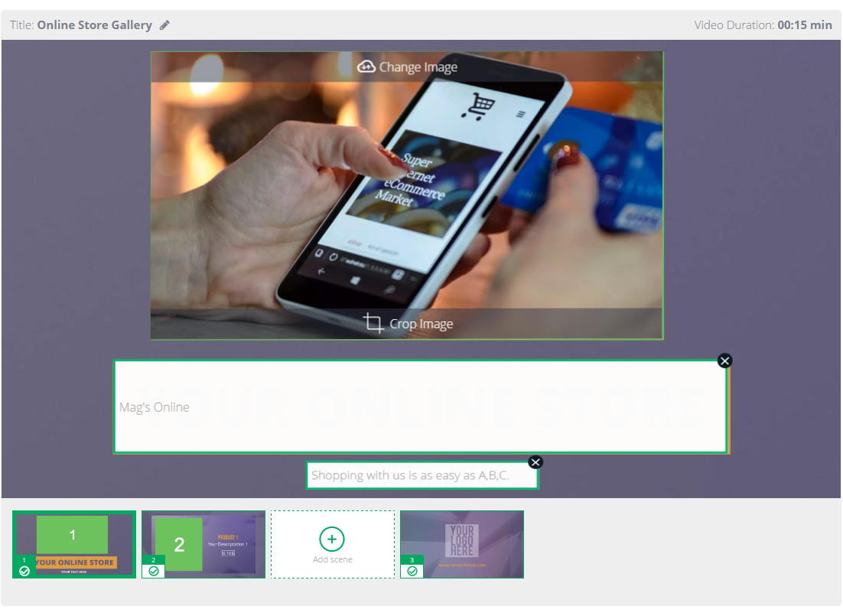Click scene 1 checkmark badge
The image size is (843, 616).
coord(24,572)
